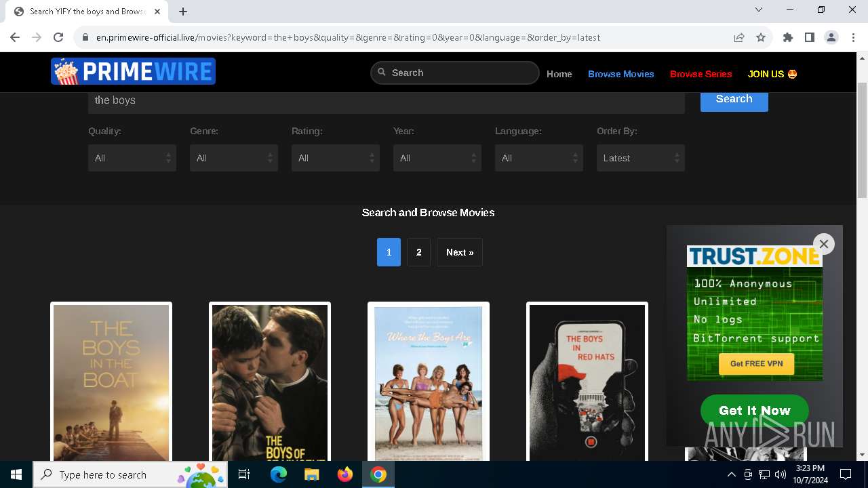Open Windows Start menu

click(16, 474)
